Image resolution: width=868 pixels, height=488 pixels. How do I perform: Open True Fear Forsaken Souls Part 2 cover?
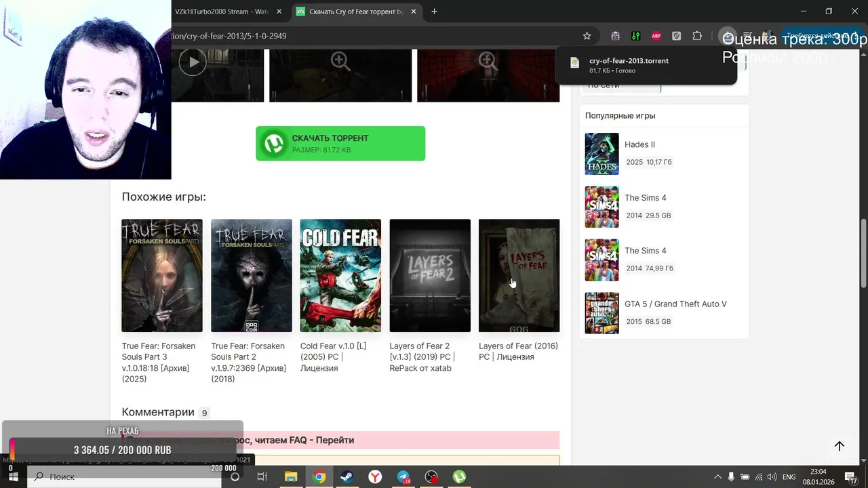(252, 275)
